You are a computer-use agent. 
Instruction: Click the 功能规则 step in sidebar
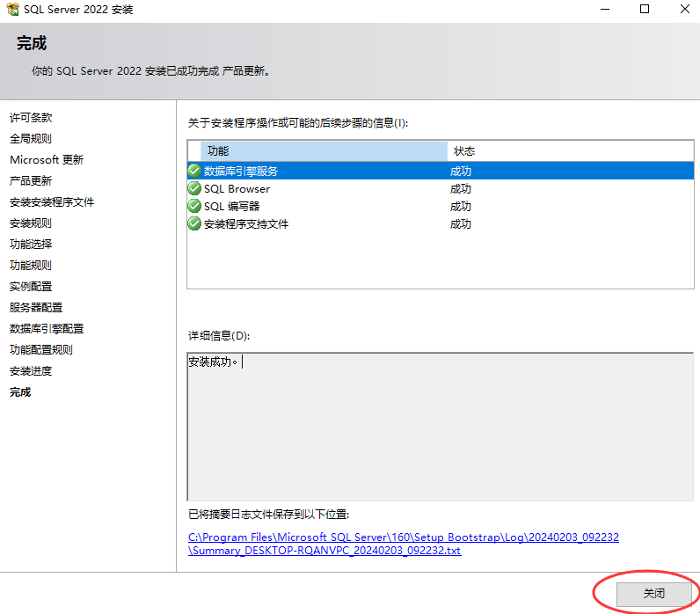point(31,265)
